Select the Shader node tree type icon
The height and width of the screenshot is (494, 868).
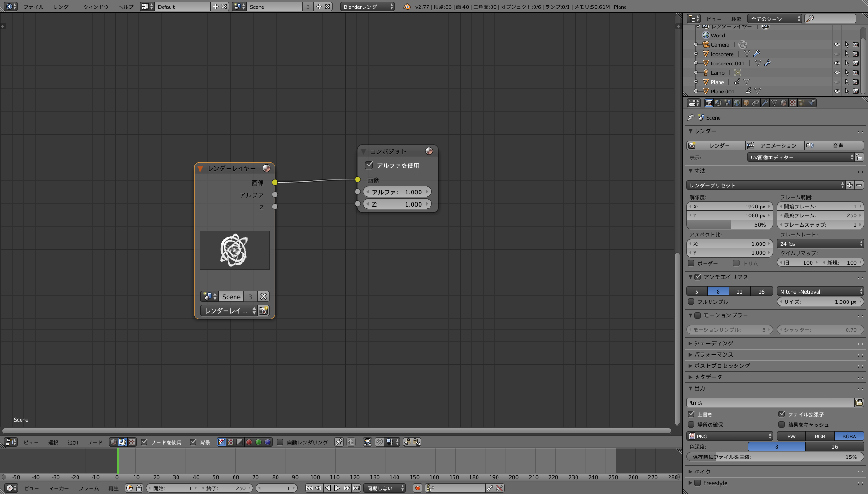click(114, 442)
